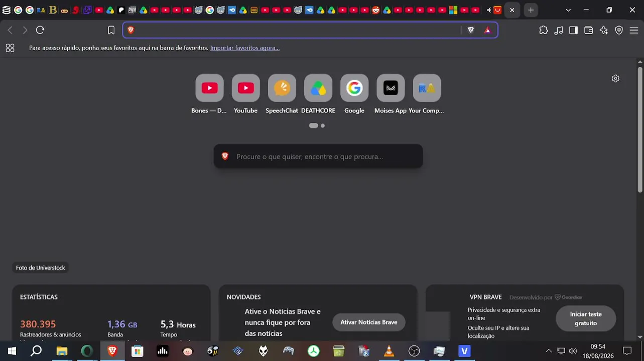Click the page vertical scrollbar
This screenshot has width=644, height=361.
tap(640, 129)
